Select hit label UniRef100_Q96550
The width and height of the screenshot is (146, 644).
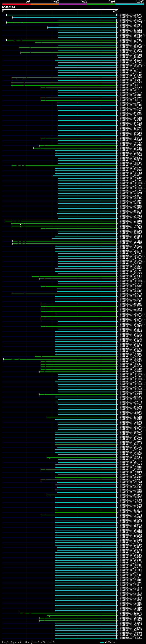pyautogui.click(x=131, y=15)
